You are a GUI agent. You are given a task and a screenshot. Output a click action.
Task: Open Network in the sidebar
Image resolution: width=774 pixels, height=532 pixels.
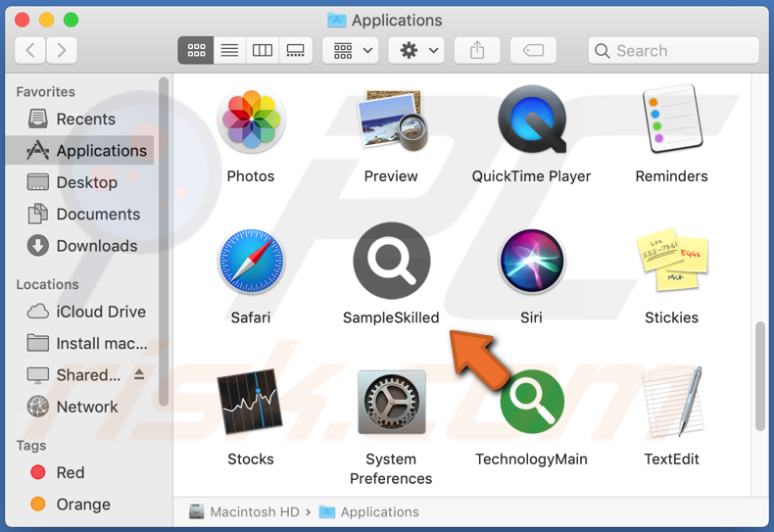[79, 407]
